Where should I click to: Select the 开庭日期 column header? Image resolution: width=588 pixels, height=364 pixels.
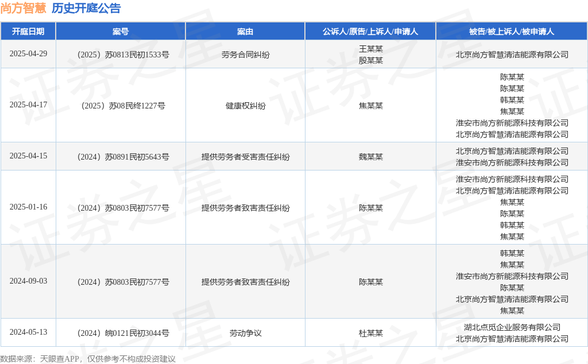[28, 32]
